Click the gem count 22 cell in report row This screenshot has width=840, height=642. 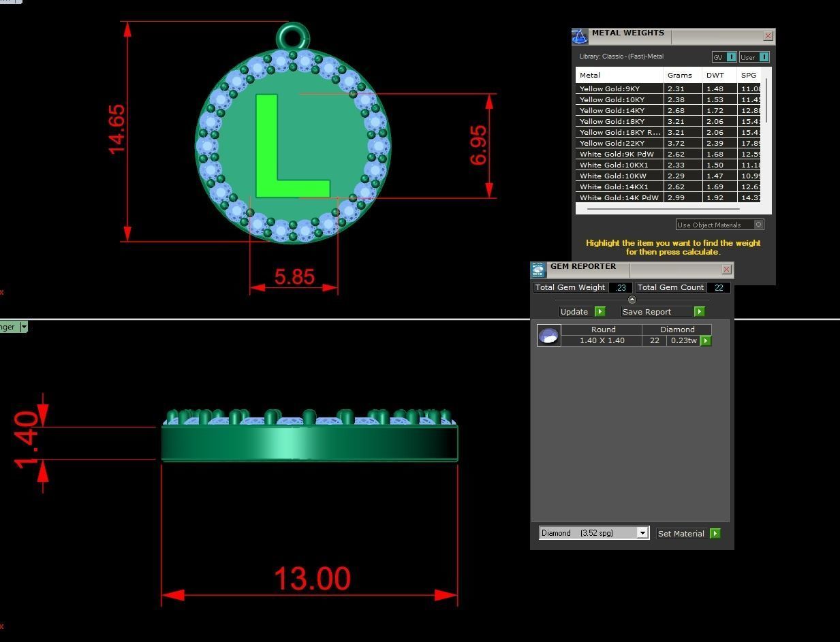point(654,340)
